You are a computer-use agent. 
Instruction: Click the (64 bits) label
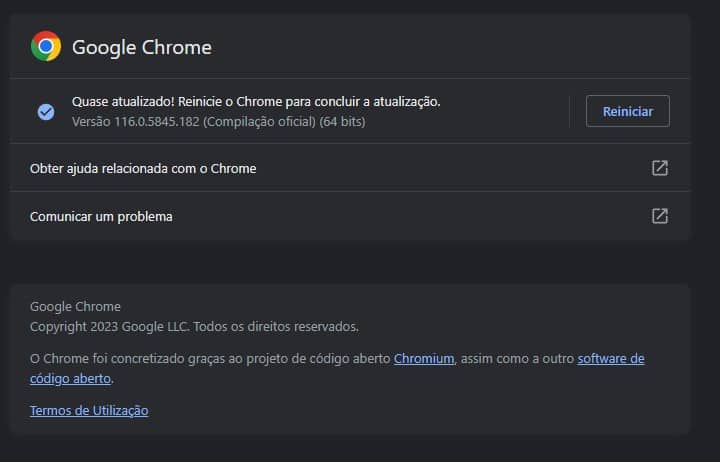pyautogui.click(x=343, y=122)
